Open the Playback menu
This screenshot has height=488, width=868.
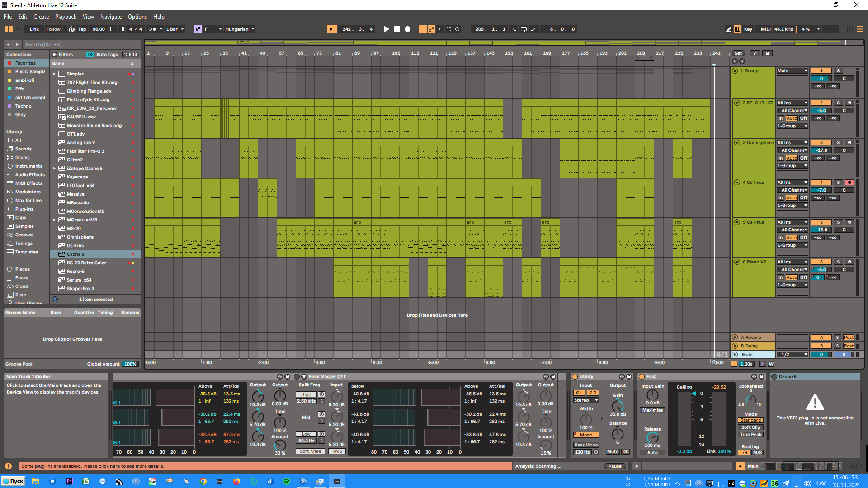click(66, 17)
